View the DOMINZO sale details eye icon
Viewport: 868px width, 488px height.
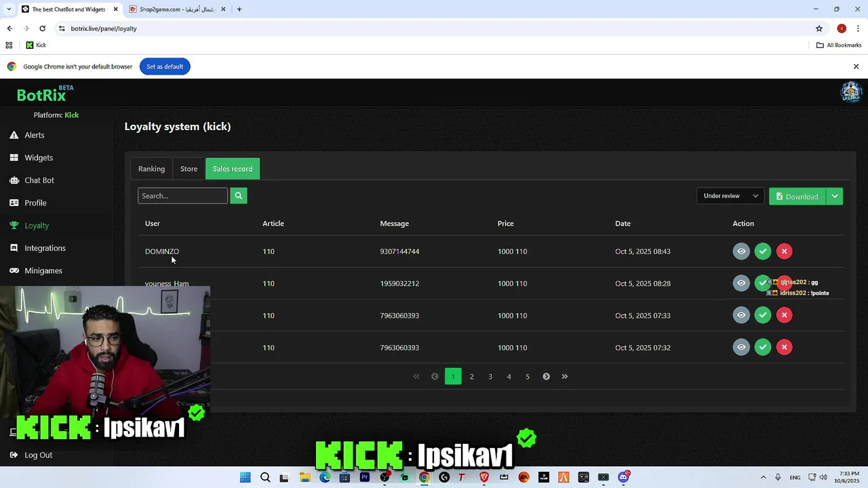pos(741,251)
